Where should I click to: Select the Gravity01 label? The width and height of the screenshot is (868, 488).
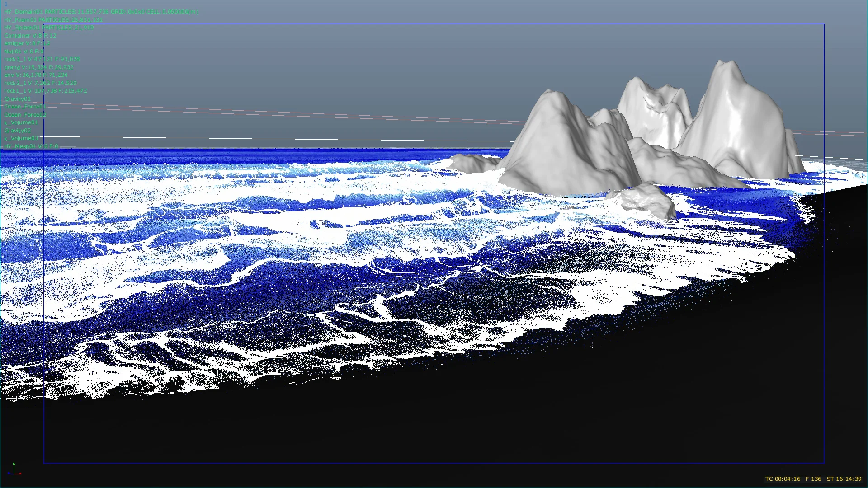click(18, 99)
